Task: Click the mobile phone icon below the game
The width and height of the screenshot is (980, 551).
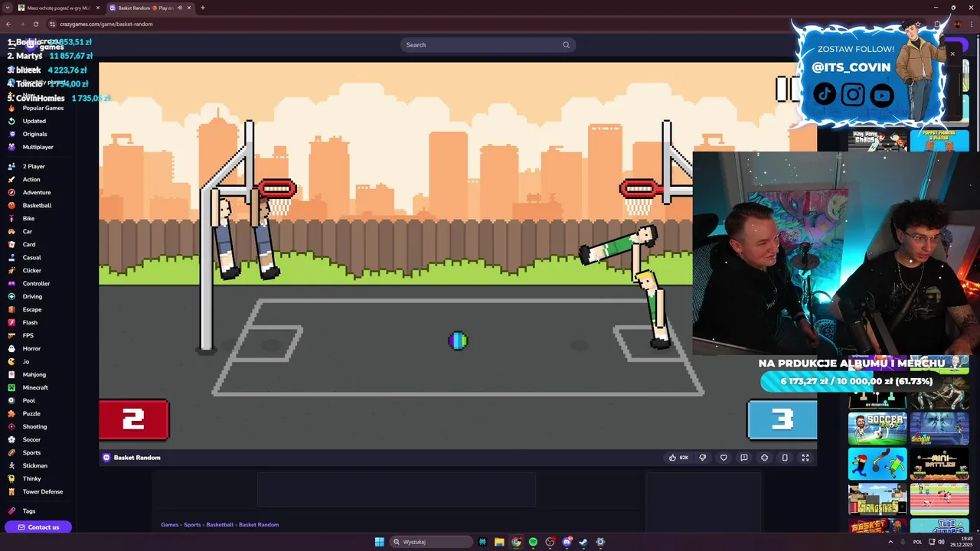Action: coord(785,458)
